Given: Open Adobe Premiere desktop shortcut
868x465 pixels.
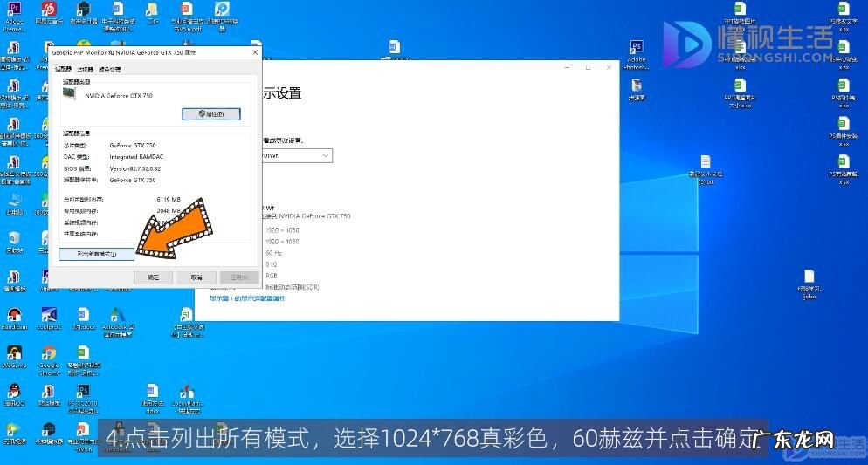Looking at the screenshot, I should click(14, 16).
